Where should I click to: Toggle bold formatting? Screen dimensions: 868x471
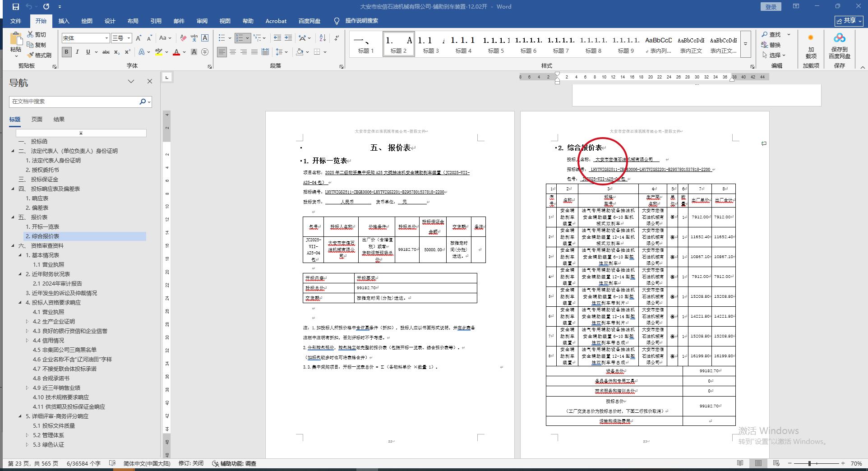(66, 52)
